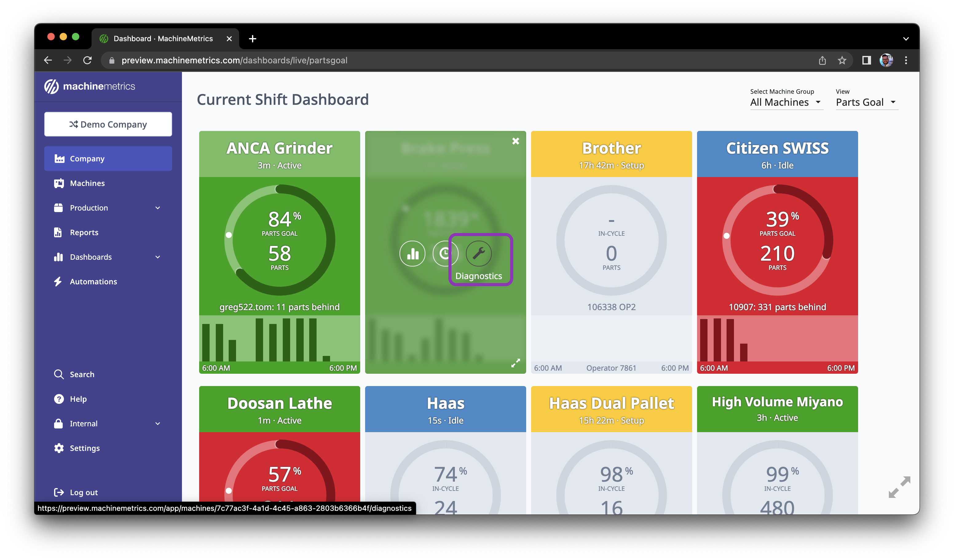Screen dimensions: 954x560
Task: Close the Dashboard · MachineMetrics tab
Action: (x=229, y=39)
